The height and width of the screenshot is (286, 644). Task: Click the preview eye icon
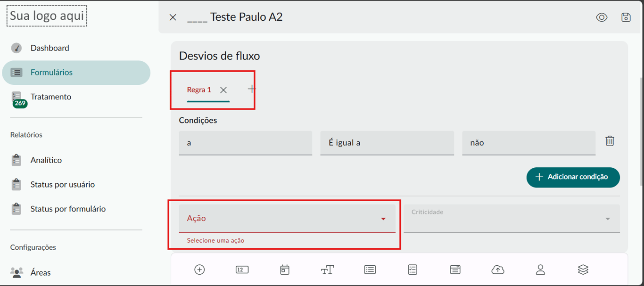[602, 17]
